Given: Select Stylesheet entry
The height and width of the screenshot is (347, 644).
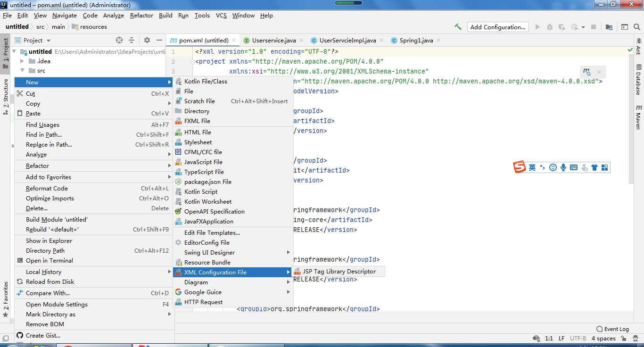Looking at the screenshot, I should tap(233, 142).
